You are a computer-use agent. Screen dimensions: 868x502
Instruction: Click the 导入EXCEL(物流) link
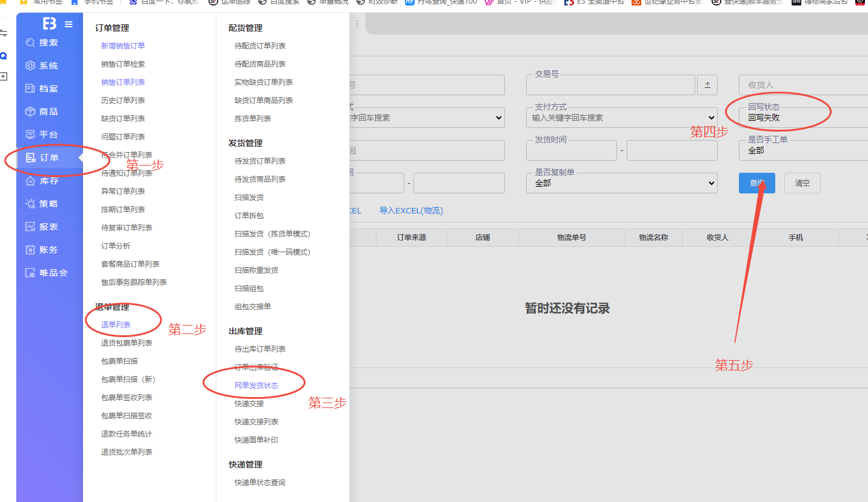[411, 211]
